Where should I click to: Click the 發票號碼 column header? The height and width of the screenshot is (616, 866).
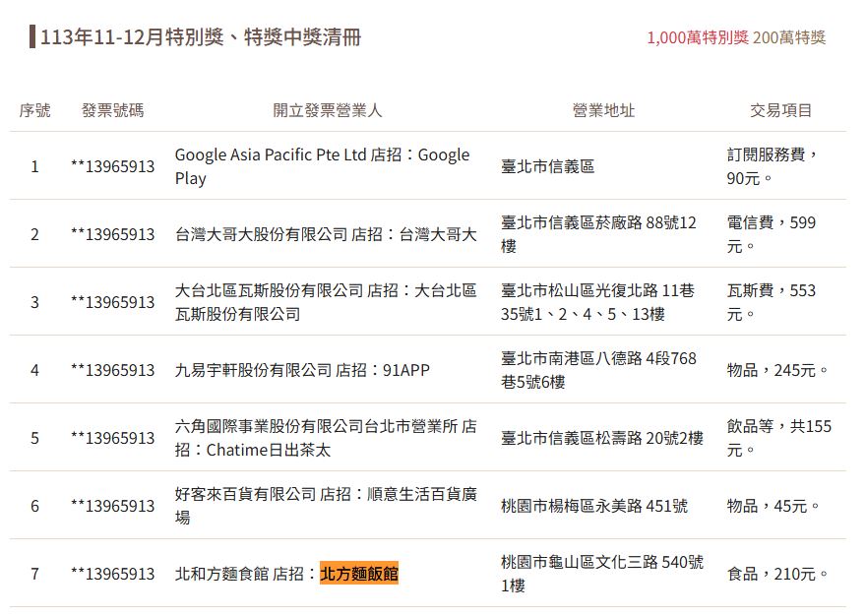coord(112,110)
